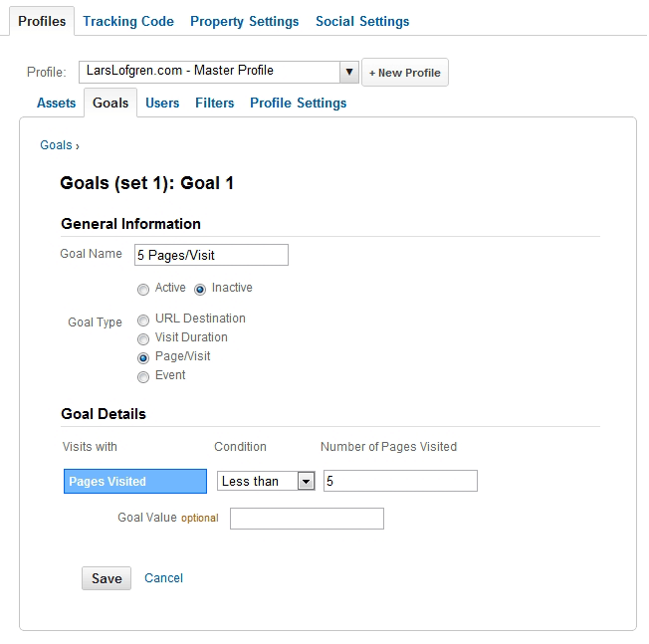Choose the Event goal type
649x644 pixels.
[x=143, y=377]
